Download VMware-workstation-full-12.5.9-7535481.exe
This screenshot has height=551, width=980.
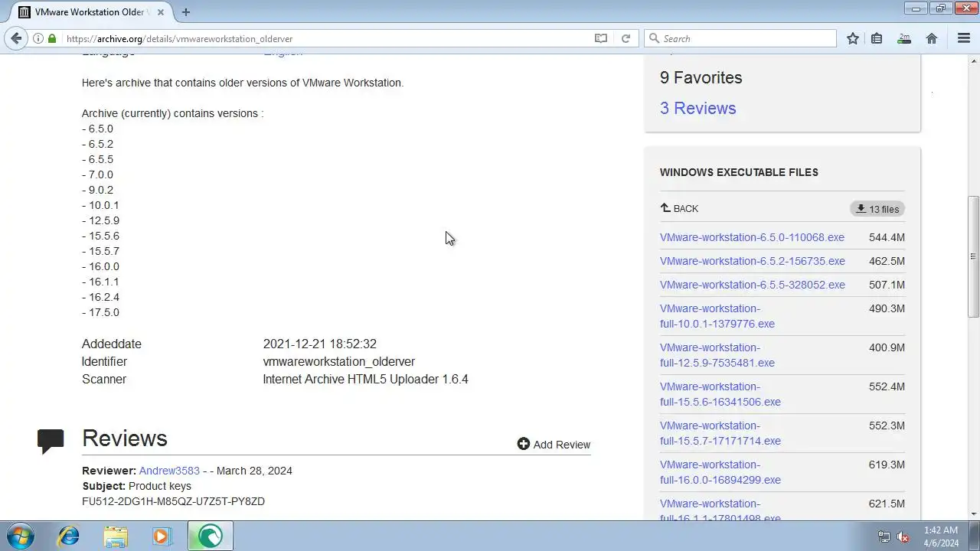(717, 355)
